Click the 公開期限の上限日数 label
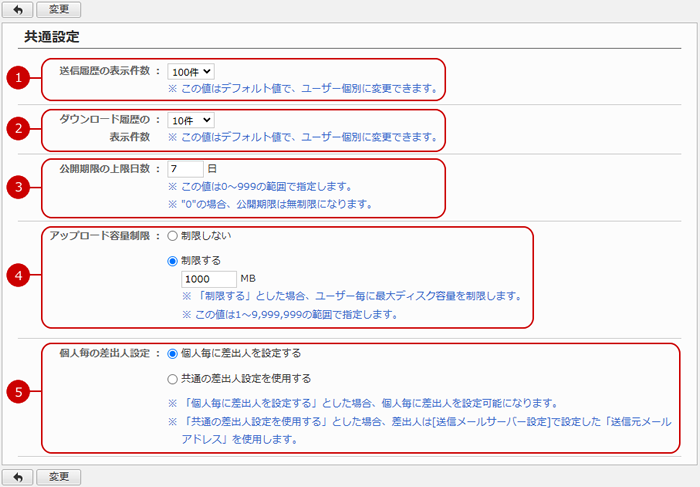This screenshot has width=700, height=487. point(105,169)
